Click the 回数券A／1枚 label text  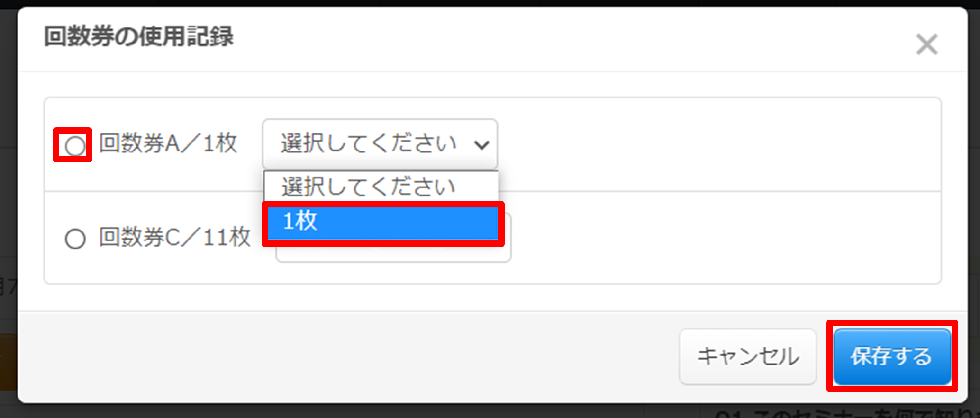pyautogui.click(x=168, y=143)
